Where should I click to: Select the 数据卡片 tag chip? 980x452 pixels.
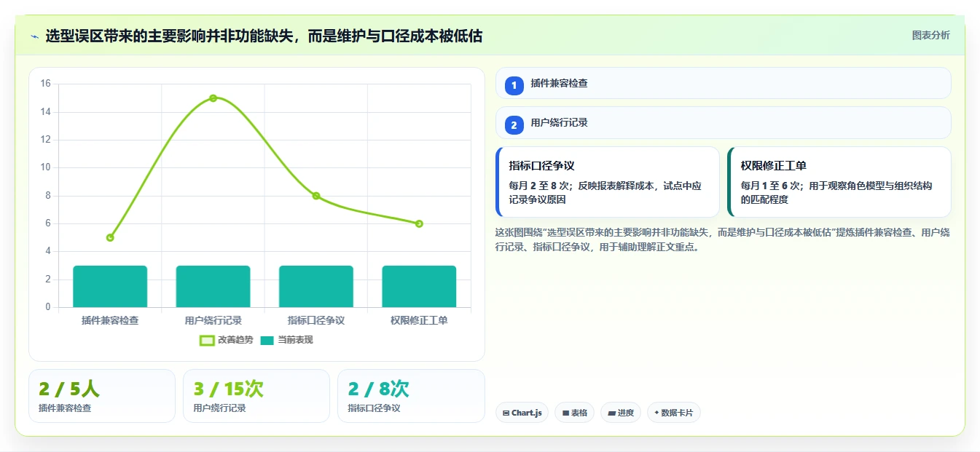(x=674, y=413)
